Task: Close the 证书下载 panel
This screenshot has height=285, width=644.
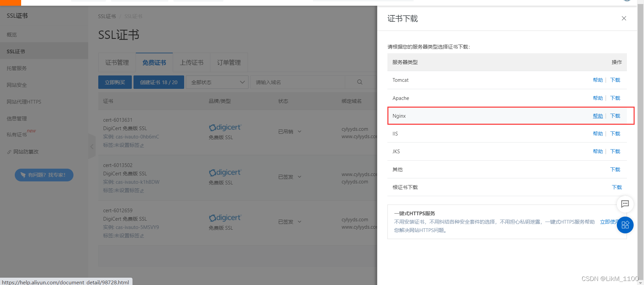Action: [x=624, y=18]
